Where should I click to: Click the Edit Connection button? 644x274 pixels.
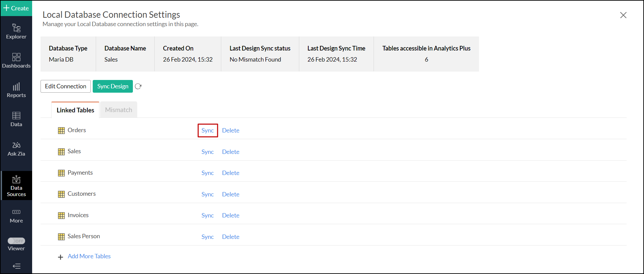66,86
